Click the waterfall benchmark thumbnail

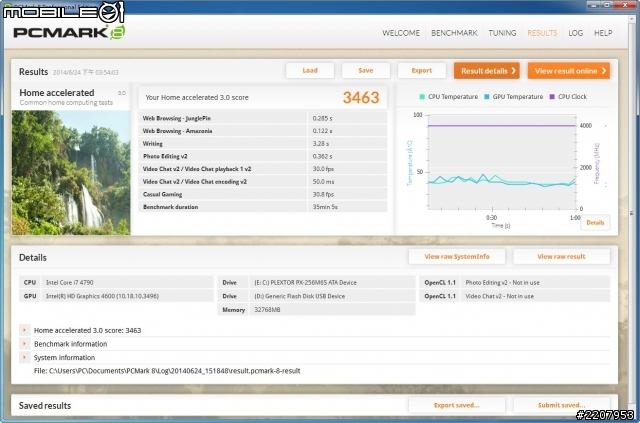(x=71, y=172)
